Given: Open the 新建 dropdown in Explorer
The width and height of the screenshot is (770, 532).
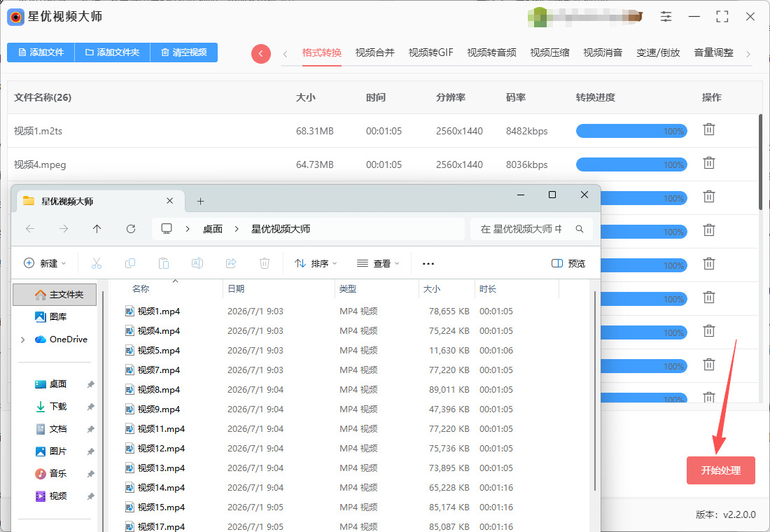Looking at the screenshot, I should (45, 264).
